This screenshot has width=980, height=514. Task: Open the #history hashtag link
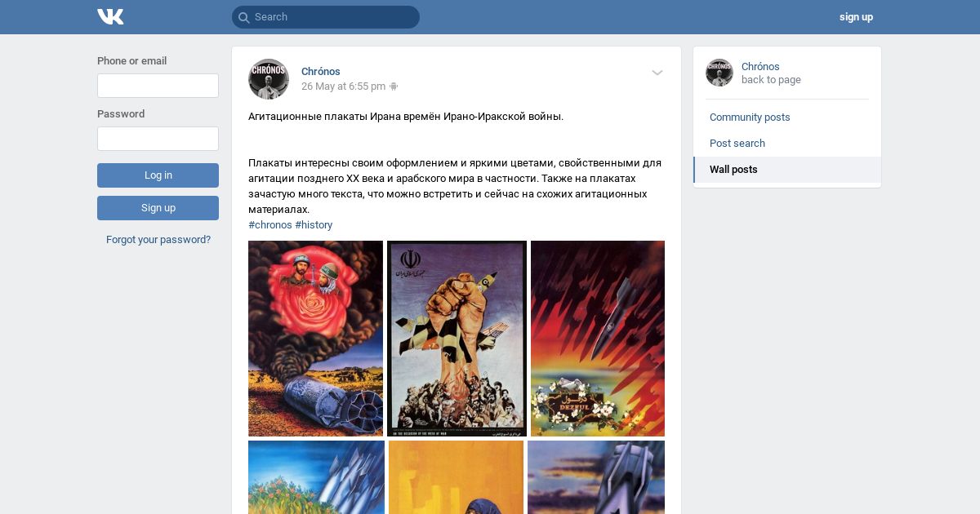click(x=314, y=225)
